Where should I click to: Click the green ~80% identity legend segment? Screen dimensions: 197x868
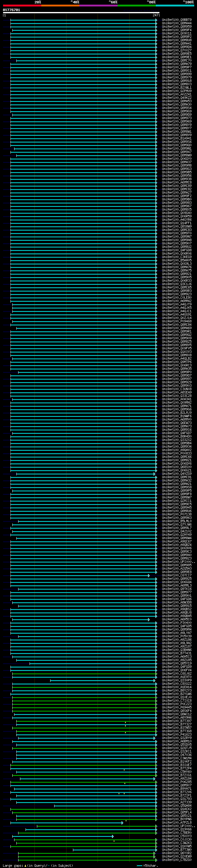[137, 6]
